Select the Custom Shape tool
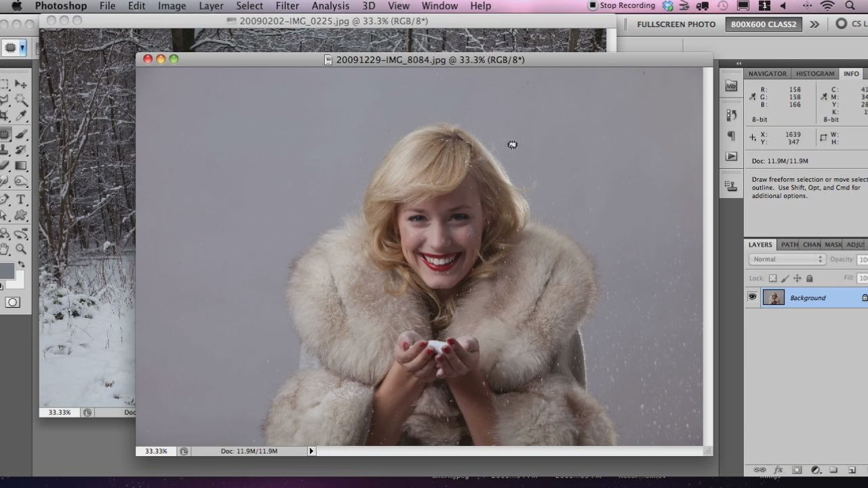 pos(22,216)
